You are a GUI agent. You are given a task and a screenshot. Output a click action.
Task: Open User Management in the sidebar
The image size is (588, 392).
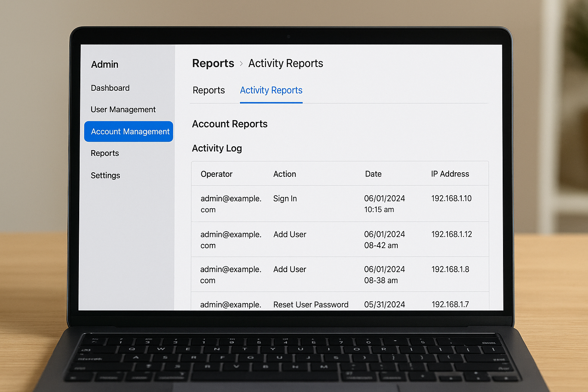pos(123,109)
